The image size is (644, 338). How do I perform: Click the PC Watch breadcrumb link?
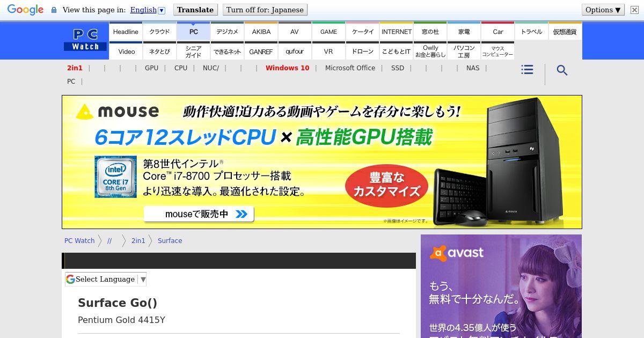79,240
